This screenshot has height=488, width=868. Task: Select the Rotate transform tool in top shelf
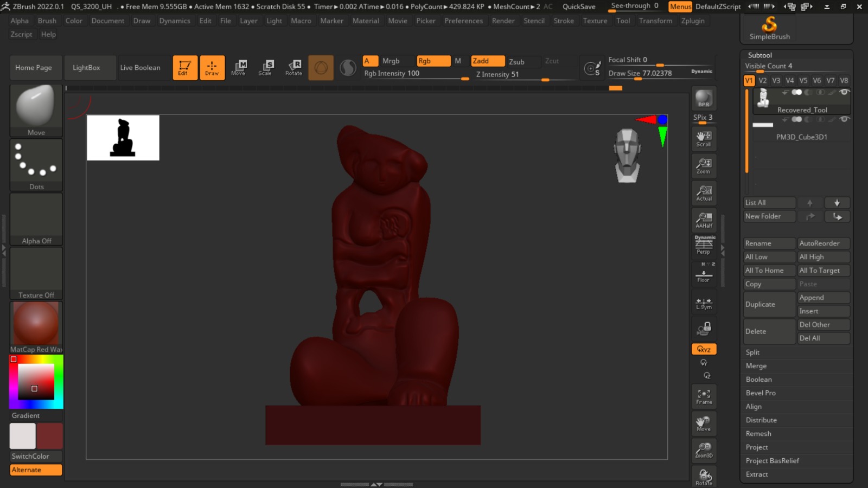[x=293, y=68]
